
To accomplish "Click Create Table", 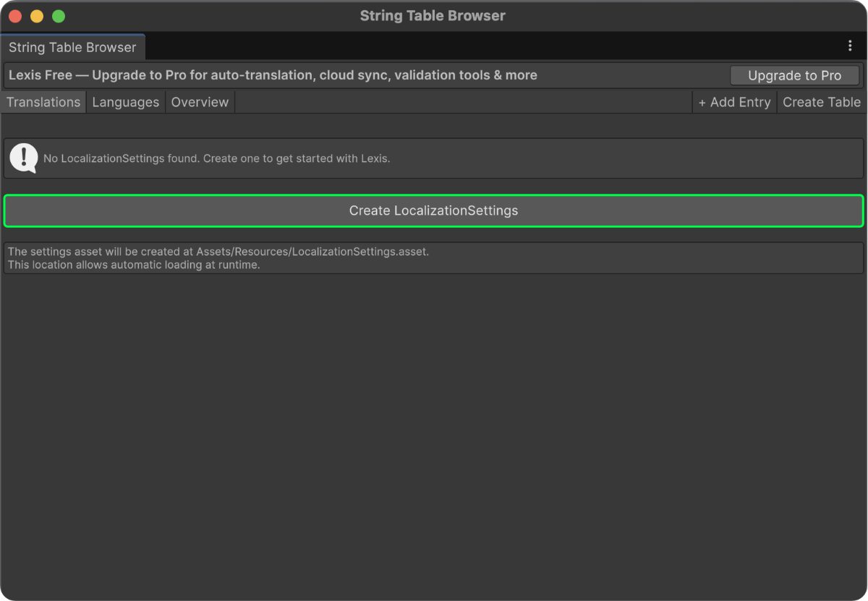I will [x=821, y=102].
